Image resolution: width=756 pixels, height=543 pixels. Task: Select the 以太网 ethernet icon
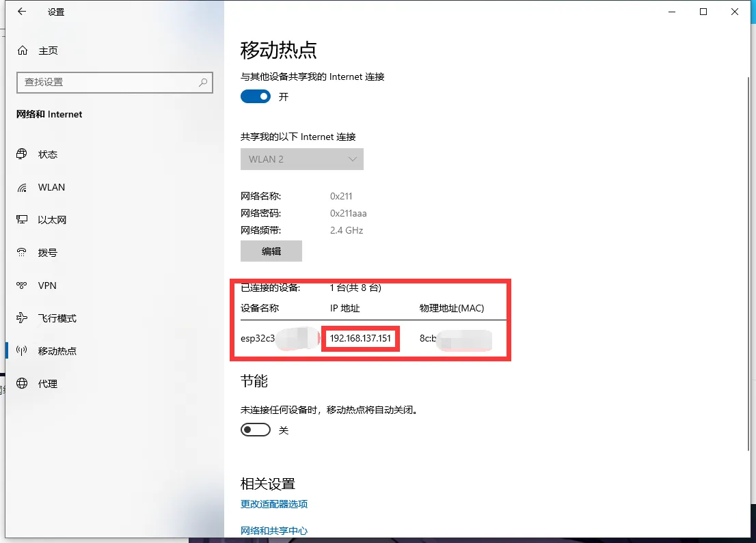point(23,220)
